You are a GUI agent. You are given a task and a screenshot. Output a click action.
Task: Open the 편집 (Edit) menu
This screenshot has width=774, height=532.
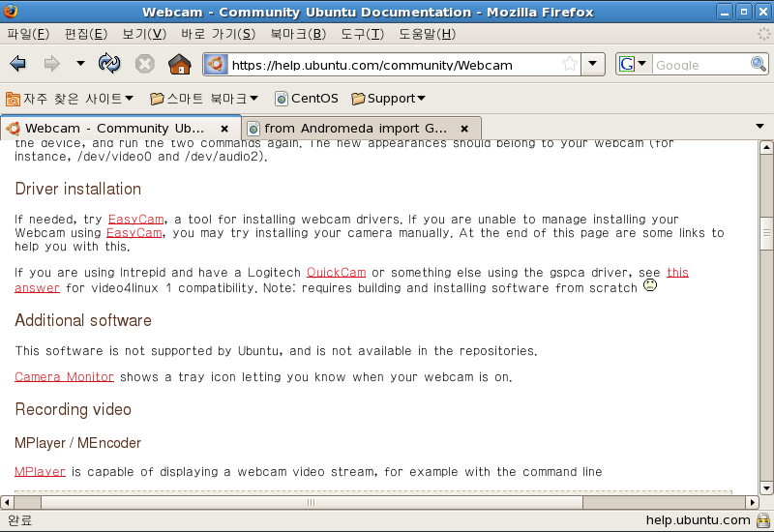pyautogui.click(x=86, y=34)
